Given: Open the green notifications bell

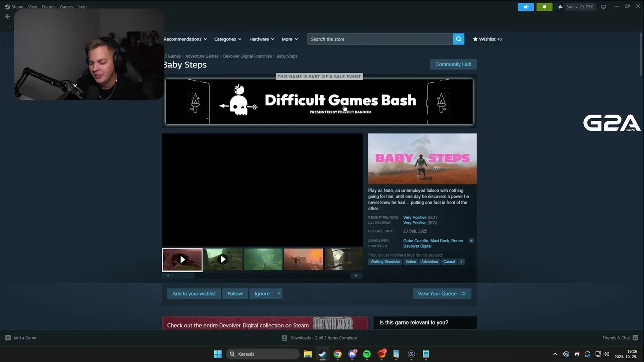Looking at the screenshot, I should [544, 7].
